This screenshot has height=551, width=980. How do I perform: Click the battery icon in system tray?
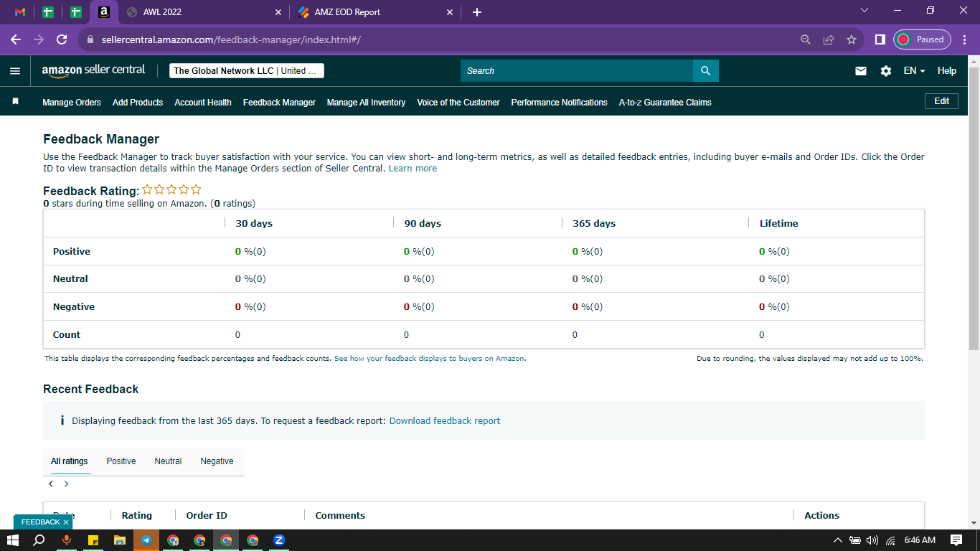click(x=854, y=540)
